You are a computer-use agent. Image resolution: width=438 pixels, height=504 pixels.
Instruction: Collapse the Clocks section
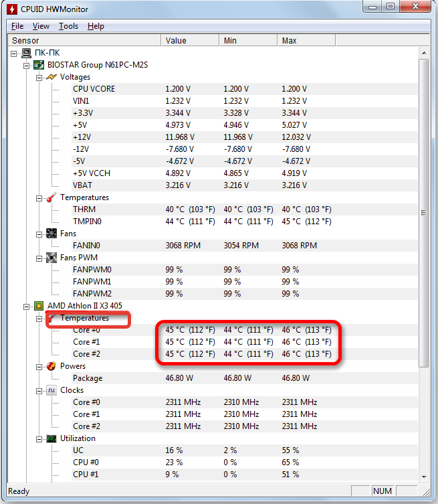[39, 391]
